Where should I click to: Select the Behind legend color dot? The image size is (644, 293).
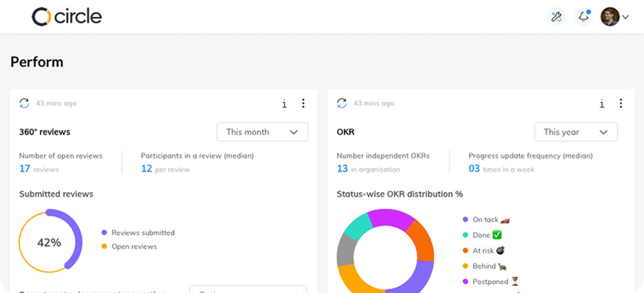click(465, 266)
